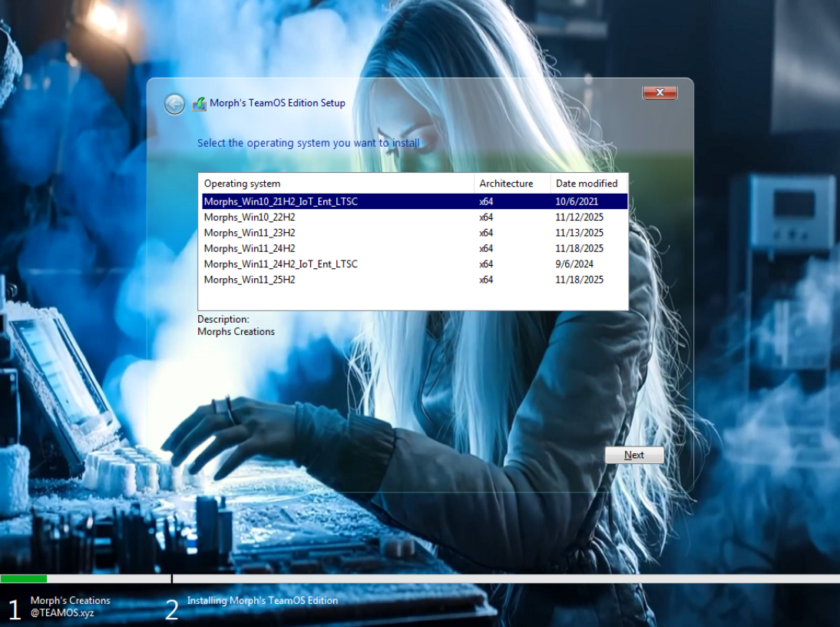
Task: Click the setup icon beside Morph's TeamOS title
Action: point(200,104)
